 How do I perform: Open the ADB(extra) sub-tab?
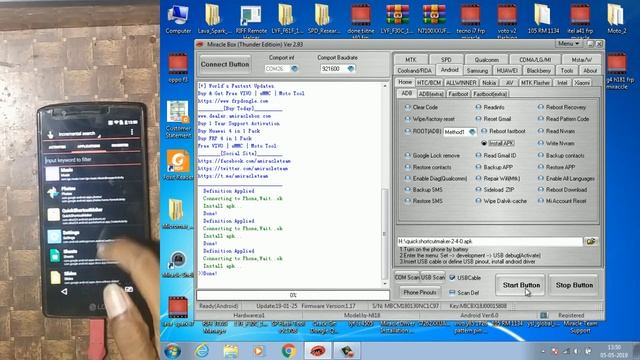(431, 94)
